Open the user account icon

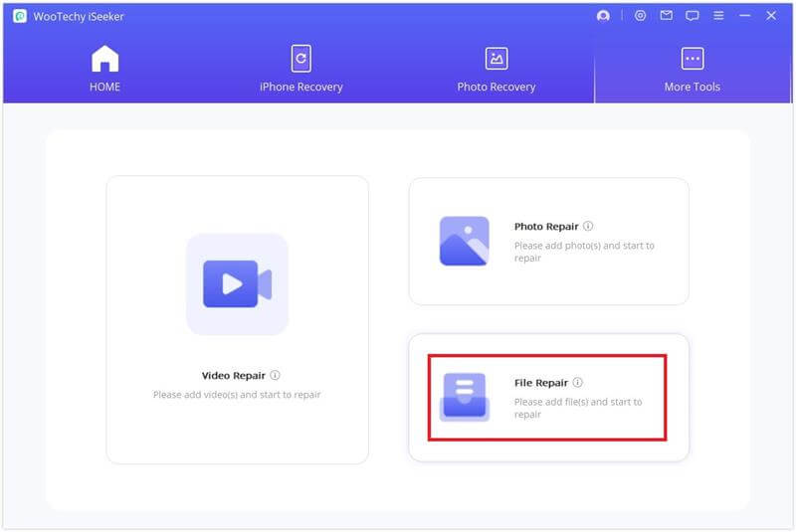coord(603,16)
